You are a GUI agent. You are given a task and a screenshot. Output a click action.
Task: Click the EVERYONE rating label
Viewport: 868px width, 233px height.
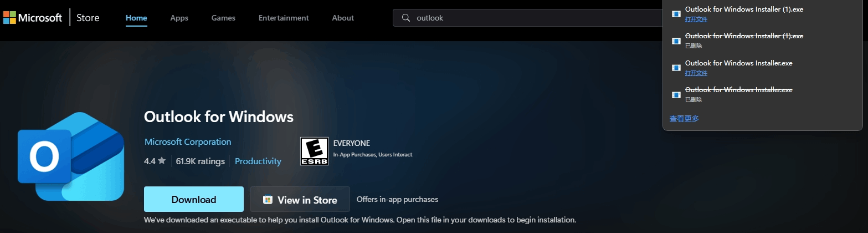click(351, 143)
